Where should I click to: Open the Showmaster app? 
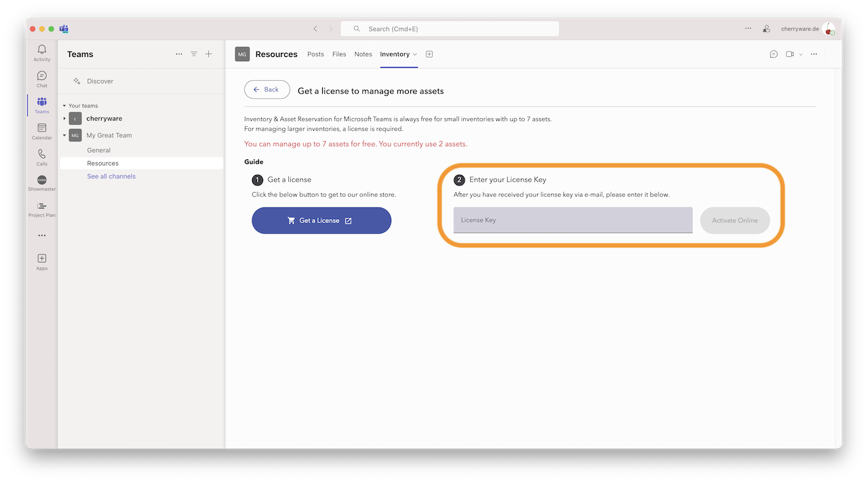[x=42, y=183]
